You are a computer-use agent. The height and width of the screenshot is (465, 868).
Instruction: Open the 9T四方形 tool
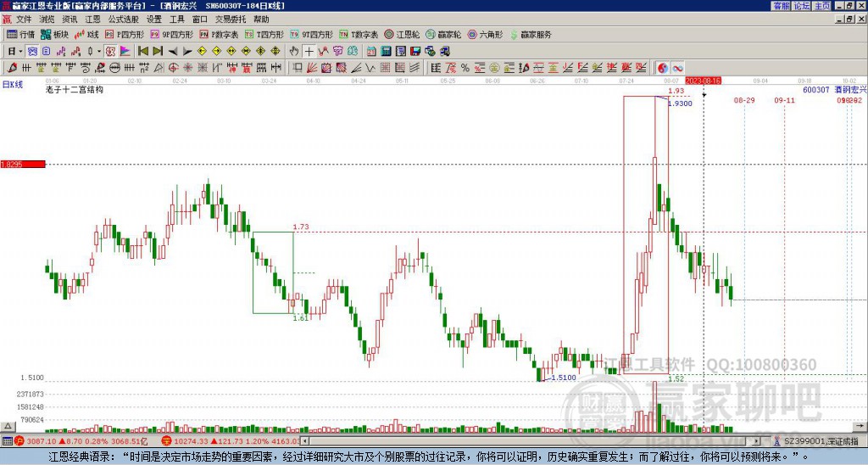tap(312, 34)
